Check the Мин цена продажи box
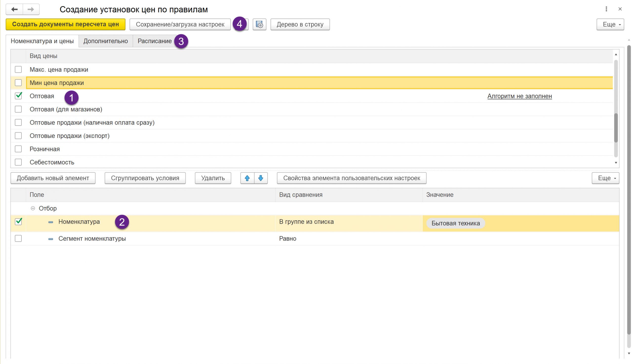Viewport: 632px width, 364px height. point(18,82)
